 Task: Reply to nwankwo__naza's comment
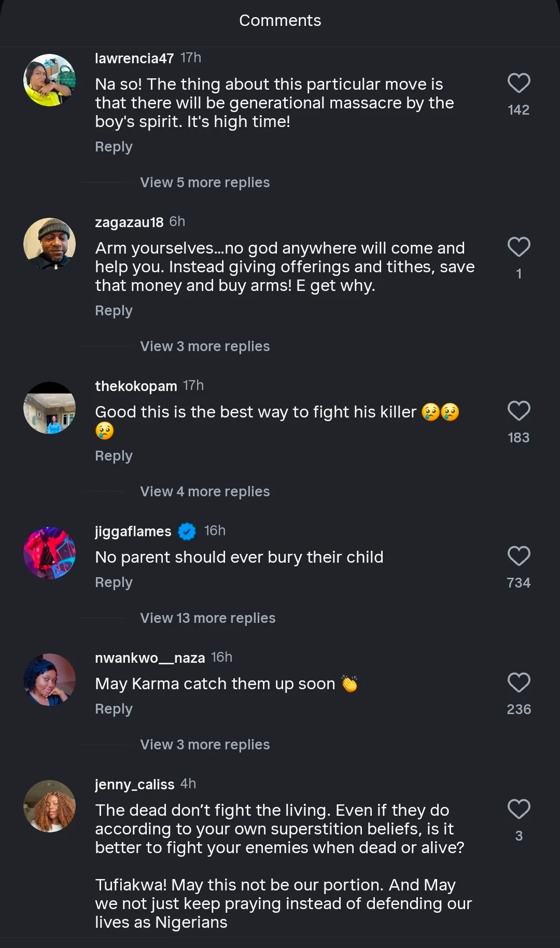click(x=114, y=709)
